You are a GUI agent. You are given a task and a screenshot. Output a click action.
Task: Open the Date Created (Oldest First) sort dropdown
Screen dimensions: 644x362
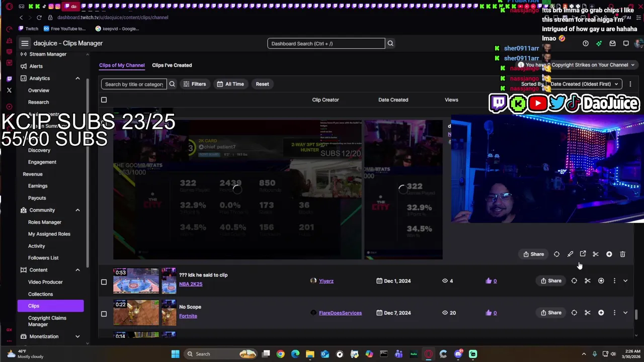(584, 84)
